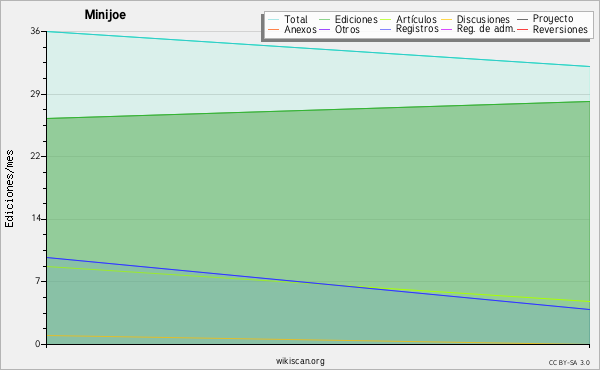
Task: Click the Reg. de adm. legend label
Action: coord(486,29)
